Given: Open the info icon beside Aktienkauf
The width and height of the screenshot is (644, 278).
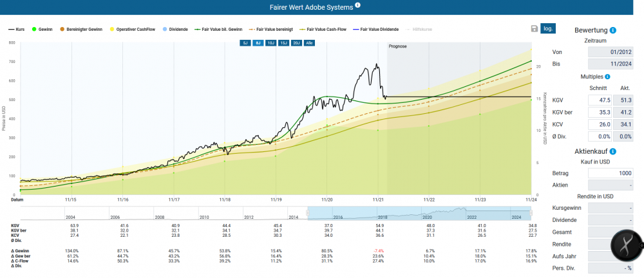Looking at the screenshot, I should pyautogui.click(x=613, y=151).
